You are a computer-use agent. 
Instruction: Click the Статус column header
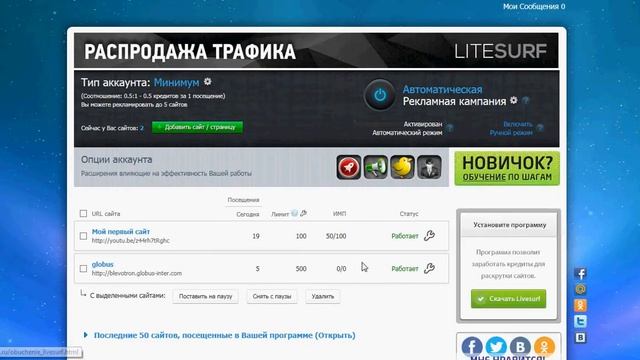click(x=409, y=213)
